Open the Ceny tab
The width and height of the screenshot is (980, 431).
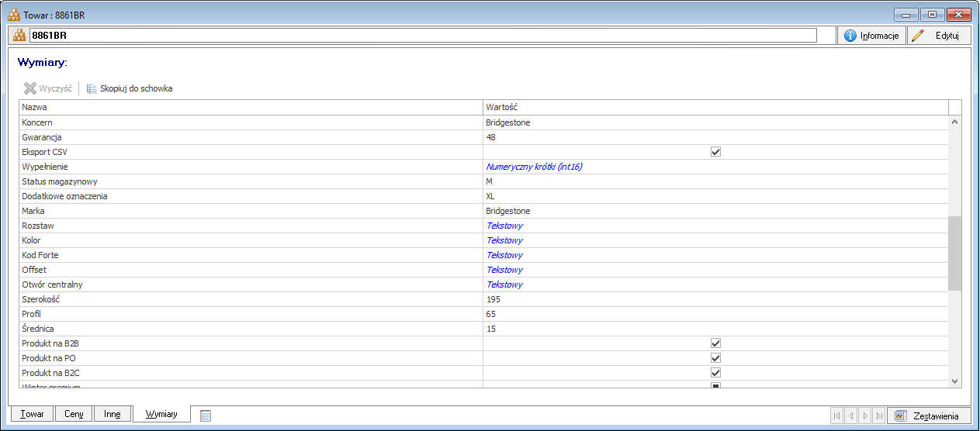[74, 414]
